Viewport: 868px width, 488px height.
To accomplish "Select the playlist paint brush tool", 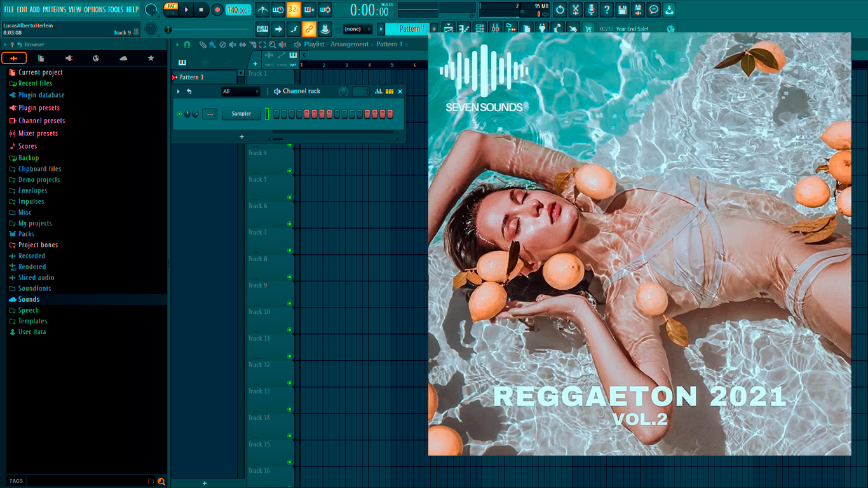I will tap(212, 44).
